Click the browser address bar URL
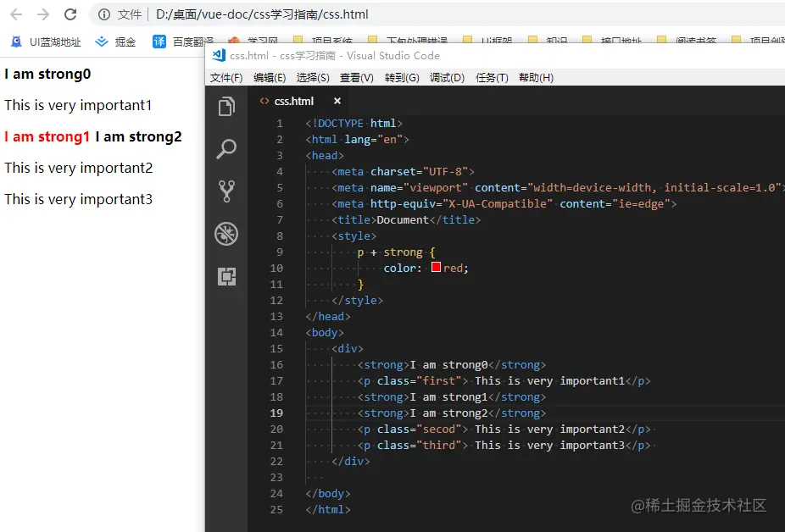 pyautogui.click(x=262, y=14)
